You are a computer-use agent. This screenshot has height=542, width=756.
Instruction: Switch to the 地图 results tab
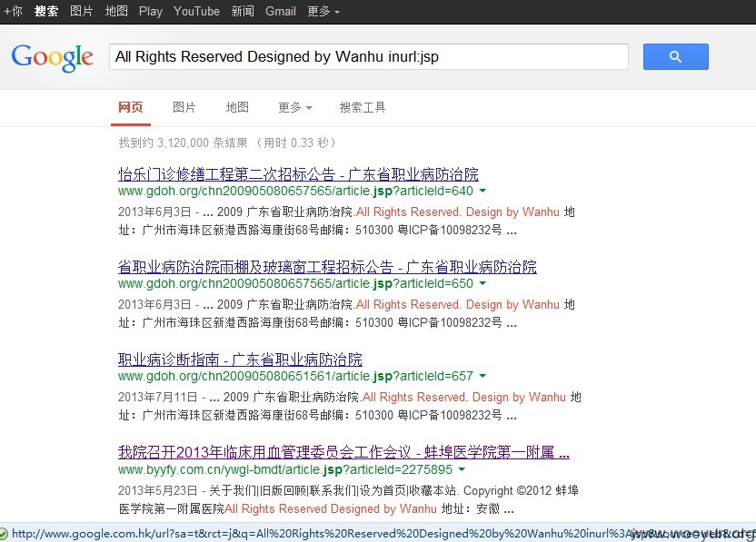click(237, 107)
